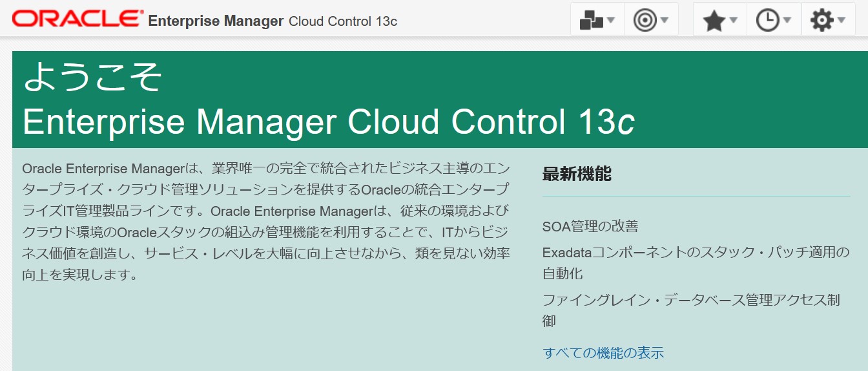
Task: Select ファイングレイン・データベース管理アクセス制御 item
Action: tap(691, 310)
